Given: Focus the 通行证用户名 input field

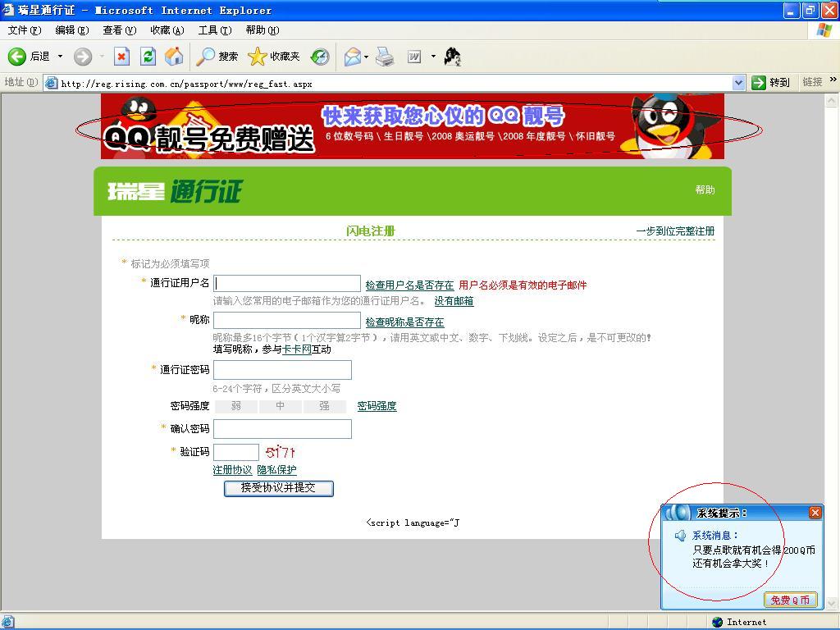Looking at the screenshot, I should pyautogui.click(x=287, y=283).
